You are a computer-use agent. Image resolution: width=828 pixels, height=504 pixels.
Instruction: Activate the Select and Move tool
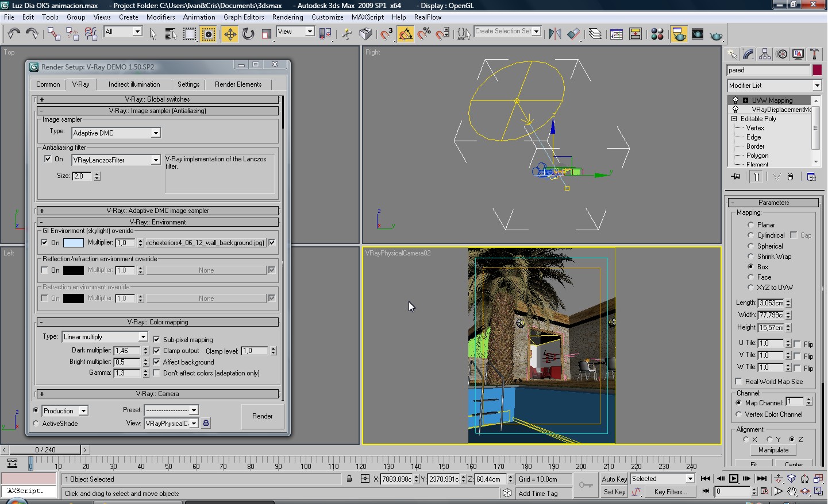point(230,34)
